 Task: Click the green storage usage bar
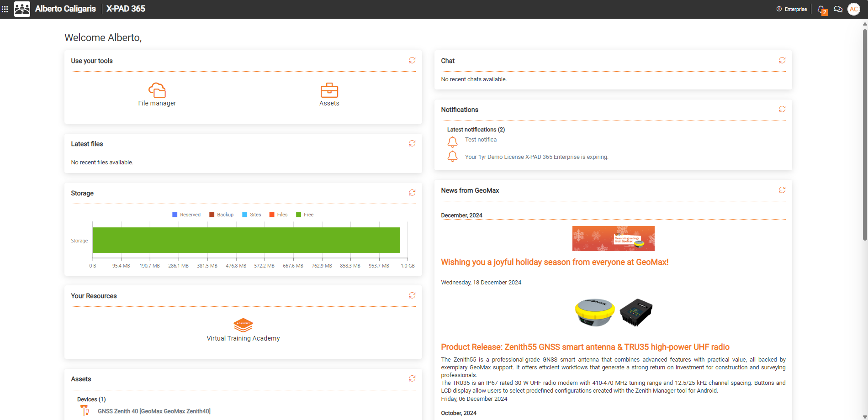246,240
